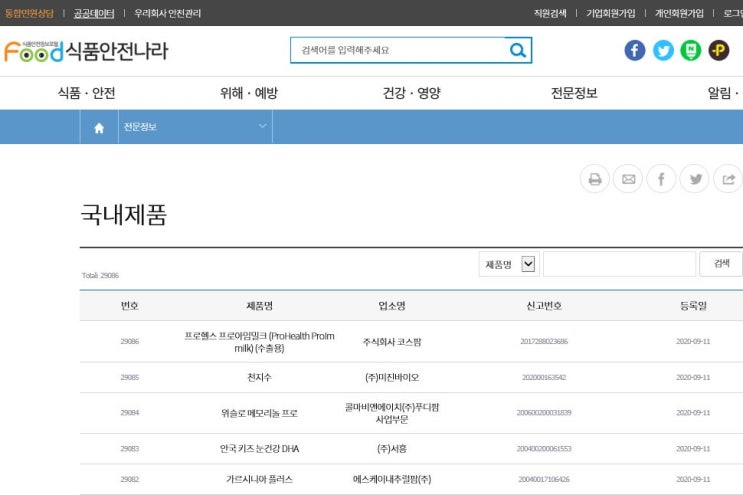
Task: Click the 공공데이터 top link
Action: 94,13
